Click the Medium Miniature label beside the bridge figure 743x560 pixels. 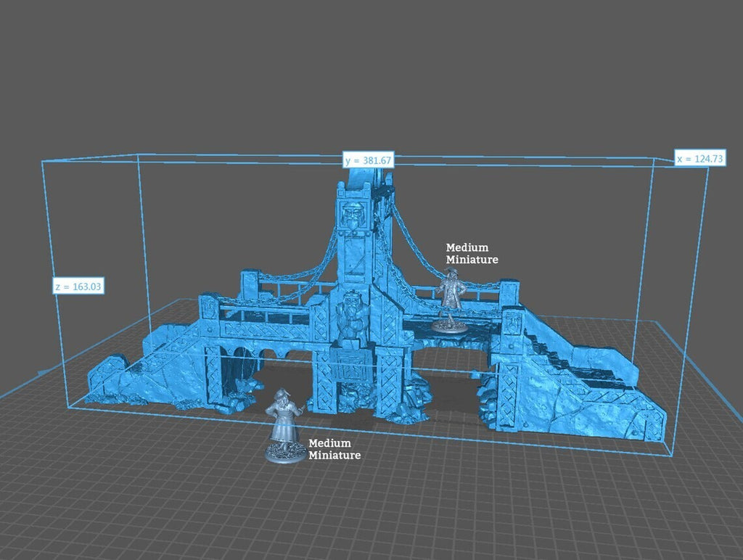point(472,253)
